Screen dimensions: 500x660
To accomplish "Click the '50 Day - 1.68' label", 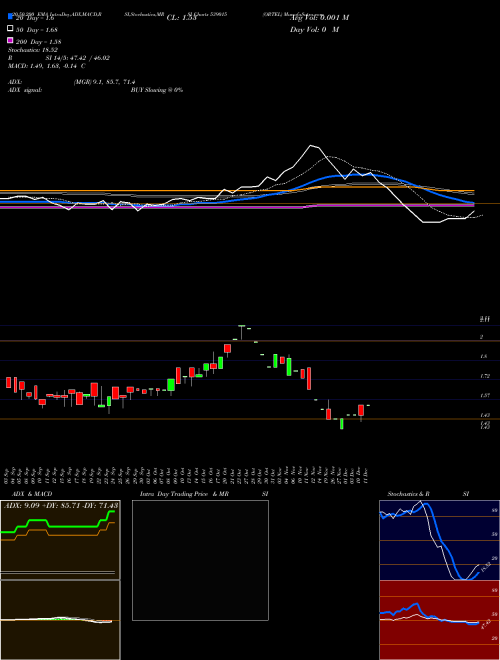I will coord(37,30).
